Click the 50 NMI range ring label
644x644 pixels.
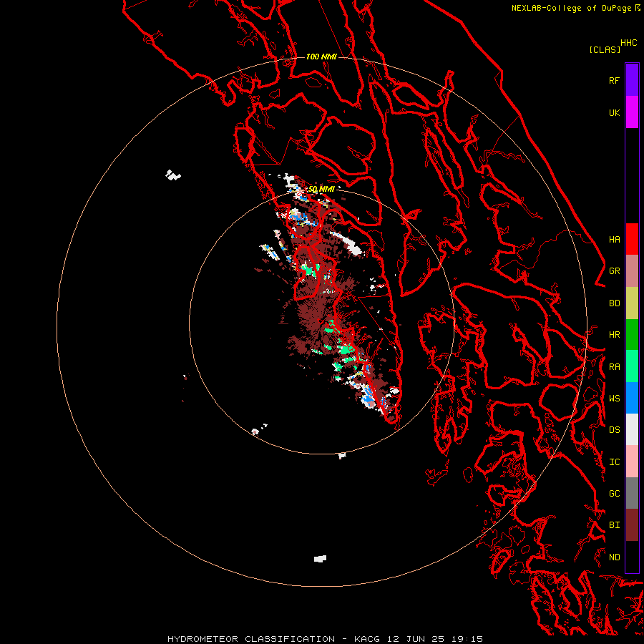click(x=321, y=190)
